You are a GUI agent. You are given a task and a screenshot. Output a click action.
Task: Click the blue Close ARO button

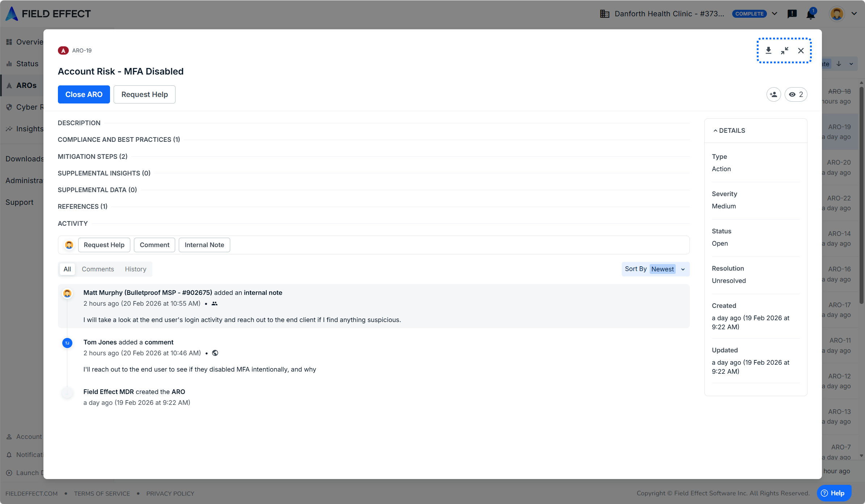pos(84,94)
